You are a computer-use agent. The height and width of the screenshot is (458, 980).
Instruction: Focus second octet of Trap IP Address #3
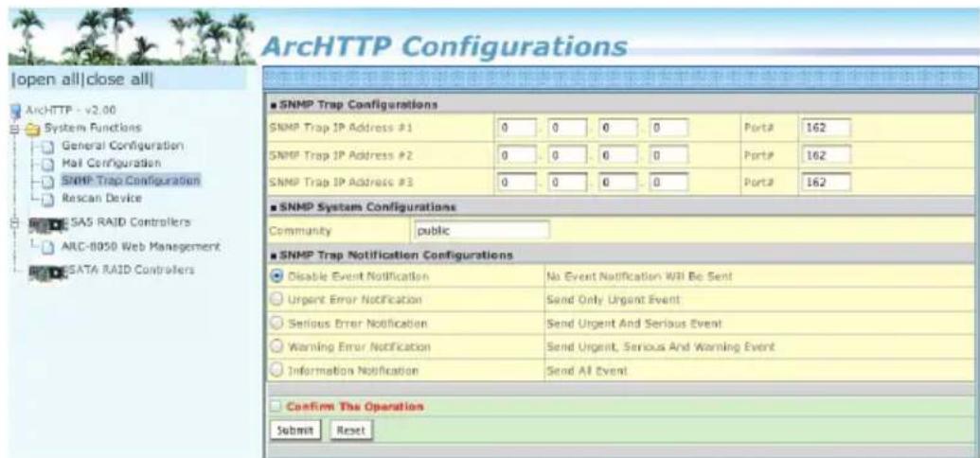tap(567, 182)
